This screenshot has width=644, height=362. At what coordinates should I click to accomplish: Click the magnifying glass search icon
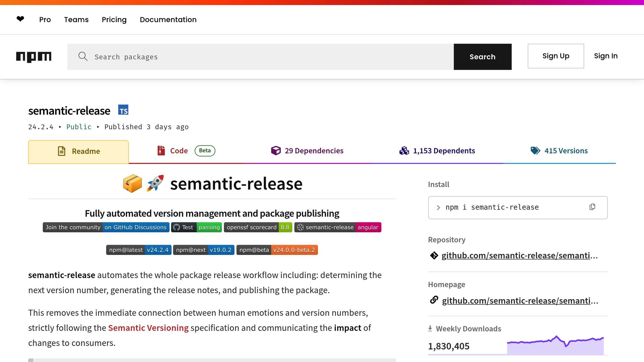[x=83, y=57]
